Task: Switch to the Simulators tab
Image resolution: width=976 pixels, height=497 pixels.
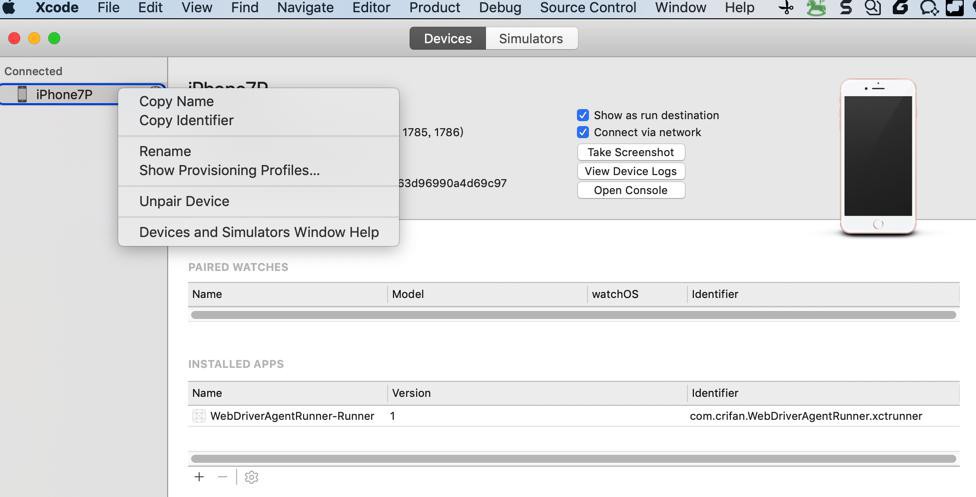Action: click(x=531, y=39)
